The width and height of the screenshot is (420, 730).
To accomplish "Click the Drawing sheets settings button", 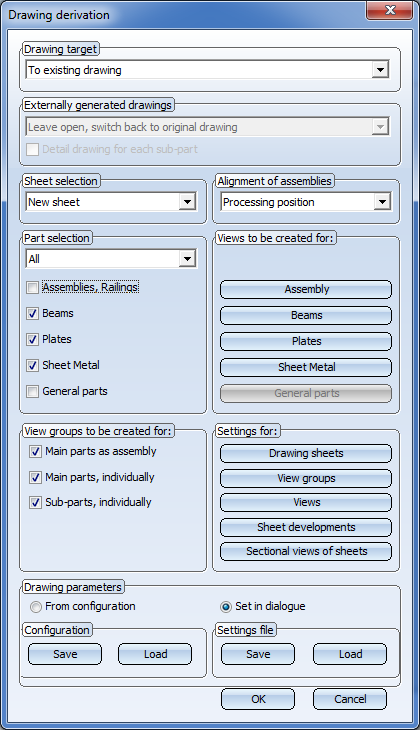I will tap(306, 453).
